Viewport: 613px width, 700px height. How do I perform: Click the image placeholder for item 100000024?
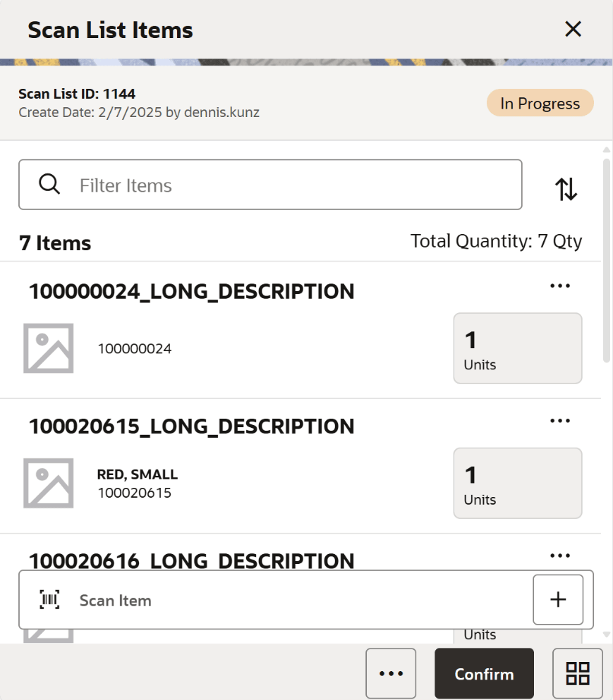click(49, 348)
